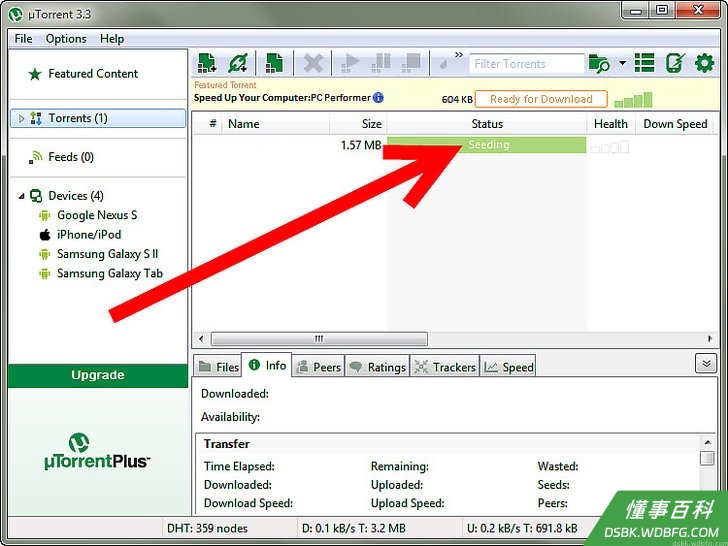Viewport: 728px width, 546px height.
Task: Click the Stop Torrent icon
Action: (x=411, y=63)
